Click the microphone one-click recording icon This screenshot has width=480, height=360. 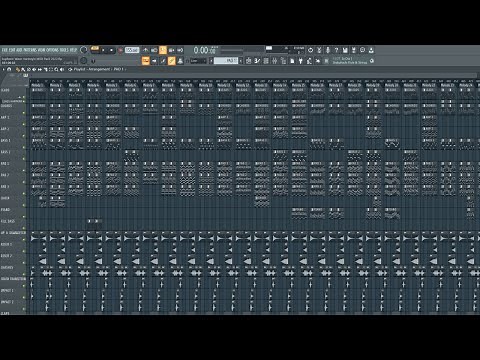pos(328,50)
